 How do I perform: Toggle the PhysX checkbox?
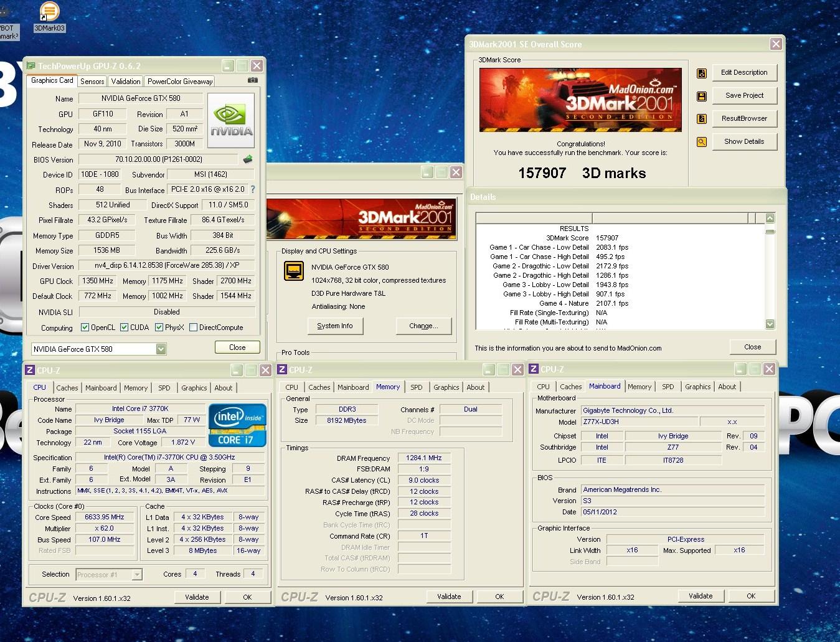pos(159,328)
